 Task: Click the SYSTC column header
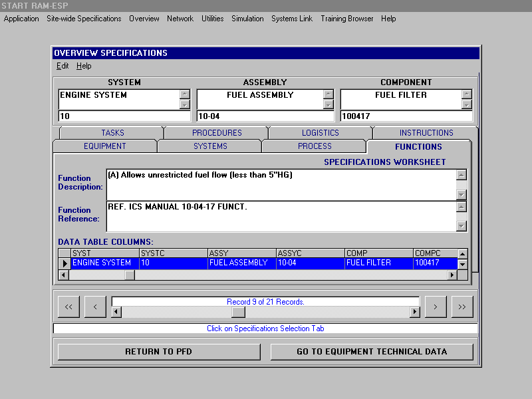point(174,253)
